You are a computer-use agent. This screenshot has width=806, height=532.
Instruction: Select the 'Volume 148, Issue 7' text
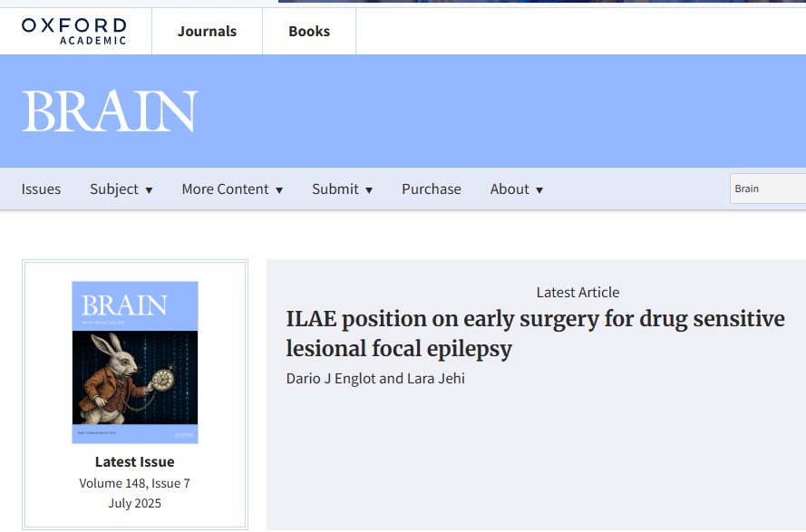click(135, 483)
